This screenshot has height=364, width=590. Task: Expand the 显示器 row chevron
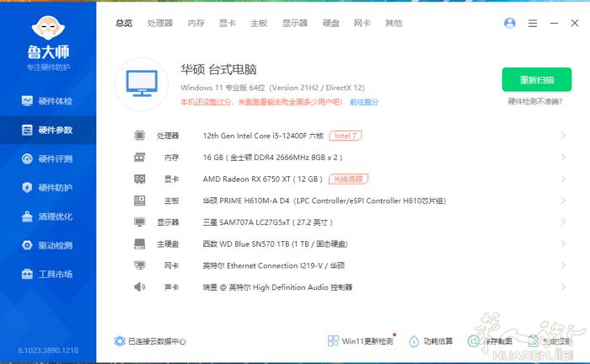point(563,222)
